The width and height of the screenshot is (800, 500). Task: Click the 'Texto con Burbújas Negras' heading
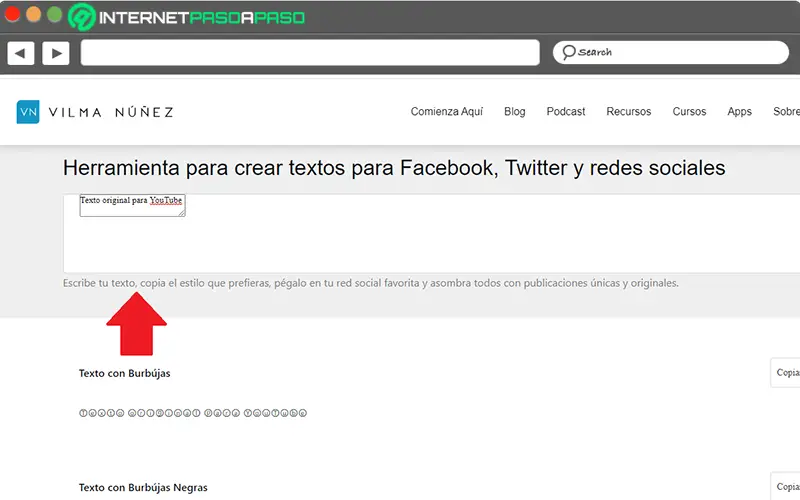click(x=143, y=488)
